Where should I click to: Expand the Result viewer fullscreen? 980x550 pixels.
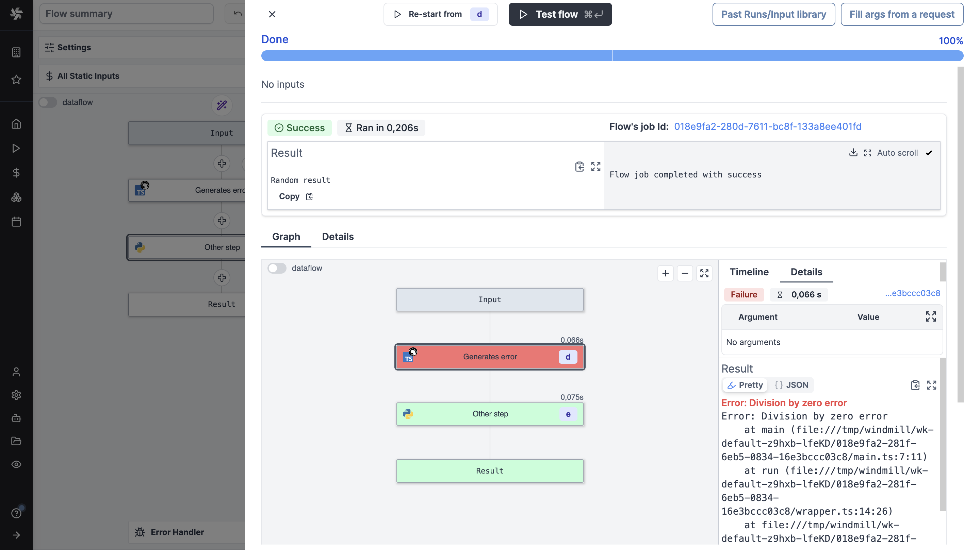(x=595, y=167)
